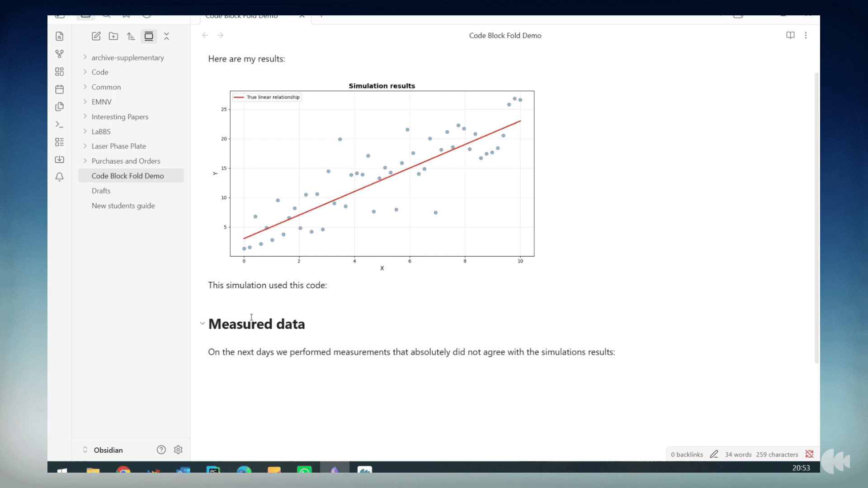Click the Code Block Fold Demo title
Screen dimensions: 868x488
505,35
